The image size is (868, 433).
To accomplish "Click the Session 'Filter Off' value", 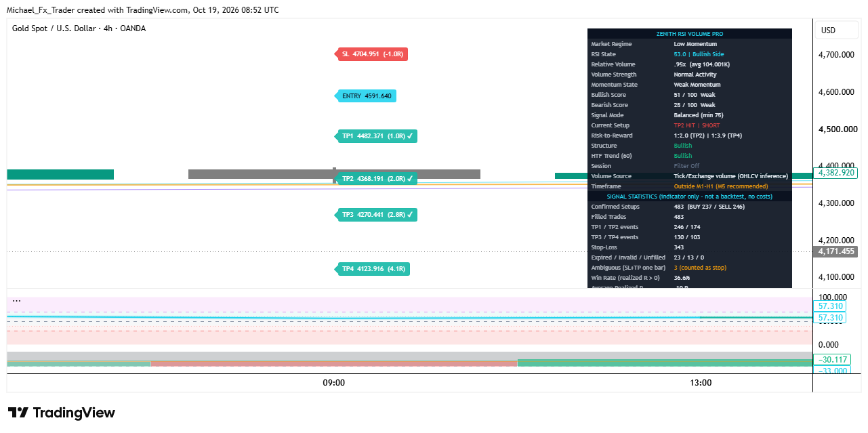I will pyautogui.click(x=686, y=166).
